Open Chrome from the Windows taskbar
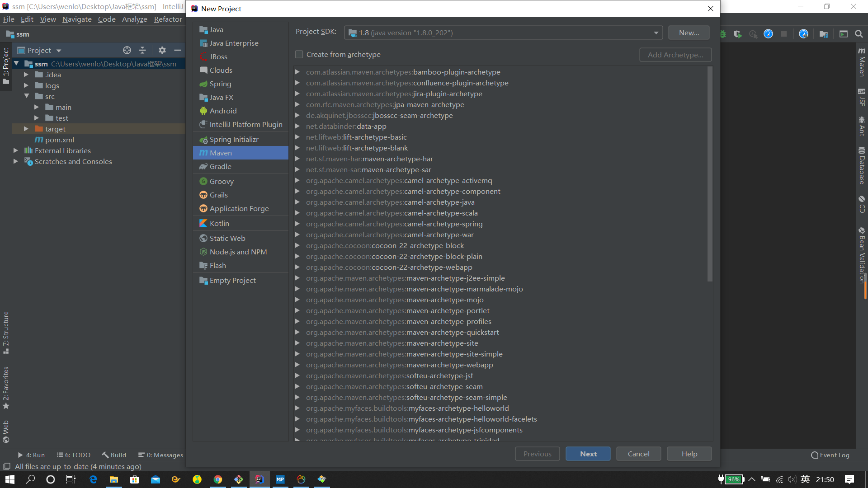Screen dimensions: 868x488 (x=218, y=479)
